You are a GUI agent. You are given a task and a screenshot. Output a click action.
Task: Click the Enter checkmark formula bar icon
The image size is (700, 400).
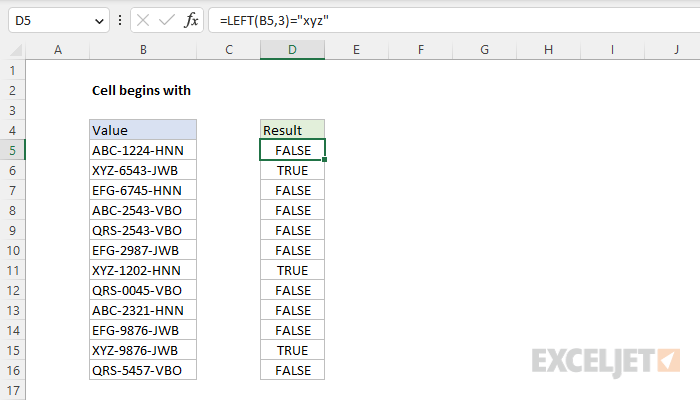click(x=167, y=20)
